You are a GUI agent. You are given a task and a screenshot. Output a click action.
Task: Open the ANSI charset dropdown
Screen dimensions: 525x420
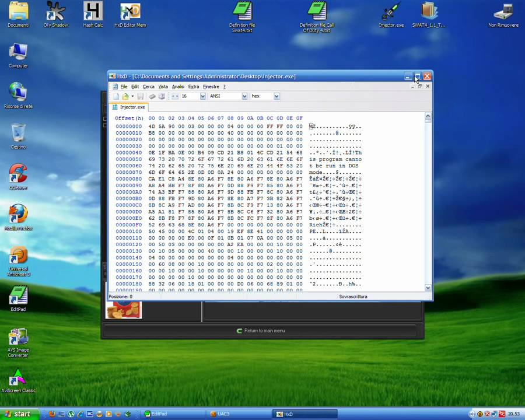244,96
